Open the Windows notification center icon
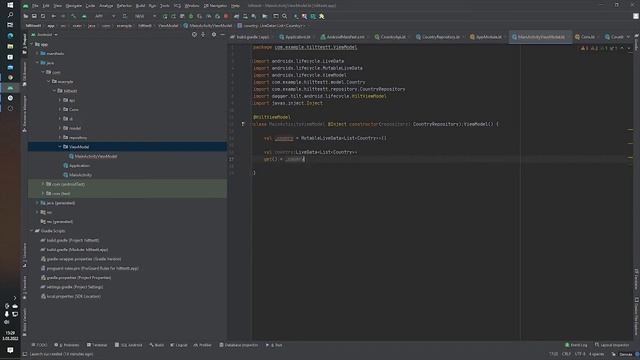This screenshot has width=640, height=360. (10, 350)
